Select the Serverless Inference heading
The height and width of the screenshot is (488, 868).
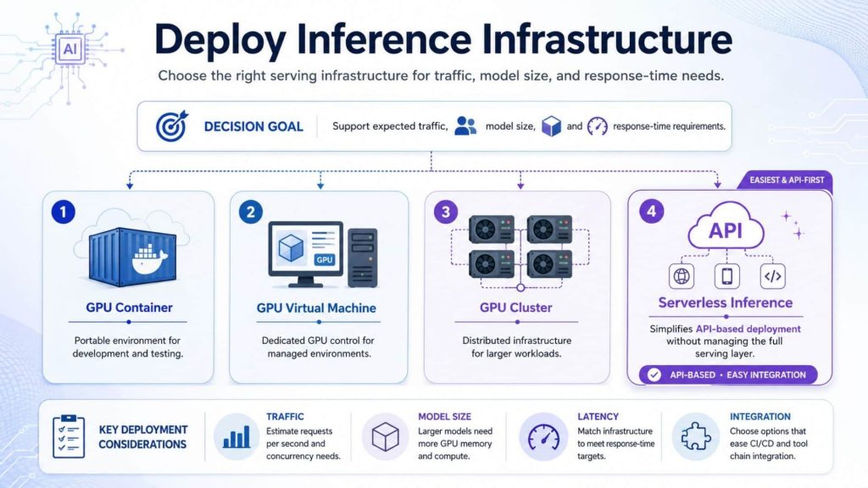click(726, 302)
